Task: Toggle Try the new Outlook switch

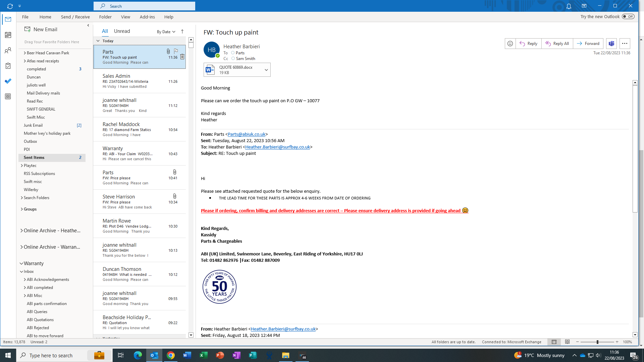Action: [x=628, y=16]
